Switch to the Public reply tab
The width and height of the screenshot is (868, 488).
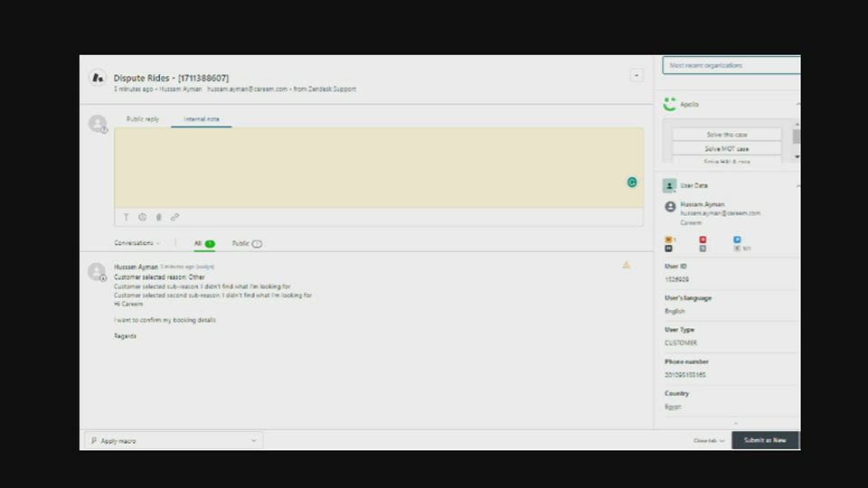tap(142, 119)
